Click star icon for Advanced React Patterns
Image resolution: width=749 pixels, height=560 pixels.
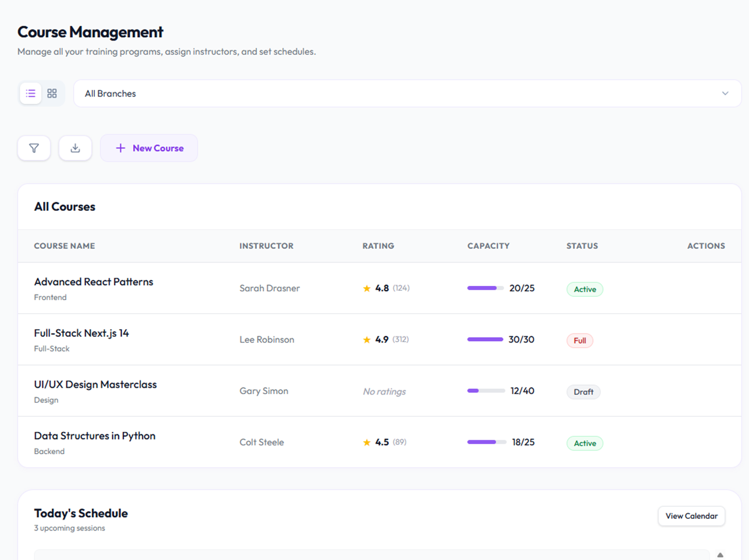[367, 289]
